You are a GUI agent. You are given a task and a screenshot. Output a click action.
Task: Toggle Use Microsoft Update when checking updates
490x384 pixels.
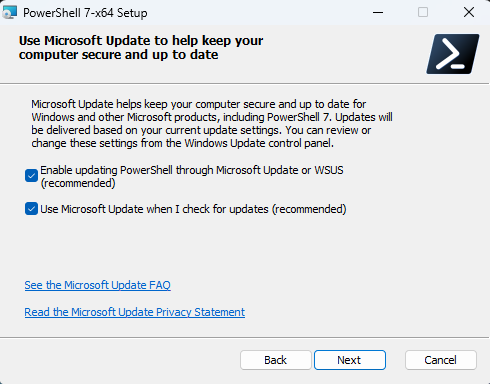pos(31,209)
